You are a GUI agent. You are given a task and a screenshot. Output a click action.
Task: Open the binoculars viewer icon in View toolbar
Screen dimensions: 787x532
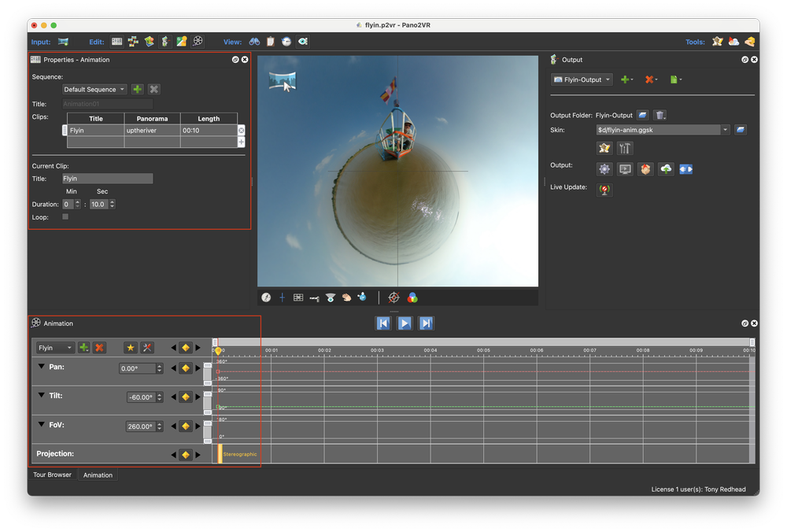click(x=254, y=42)
